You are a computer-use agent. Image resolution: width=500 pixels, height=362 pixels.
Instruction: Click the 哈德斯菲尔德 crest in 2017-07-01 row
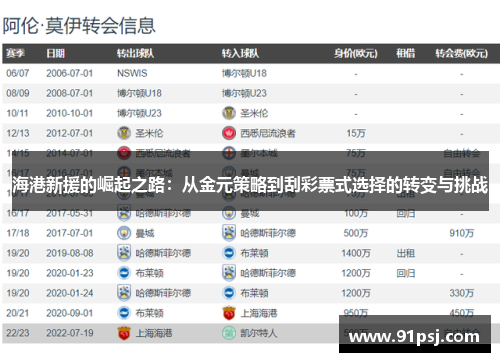click(229, 233)
